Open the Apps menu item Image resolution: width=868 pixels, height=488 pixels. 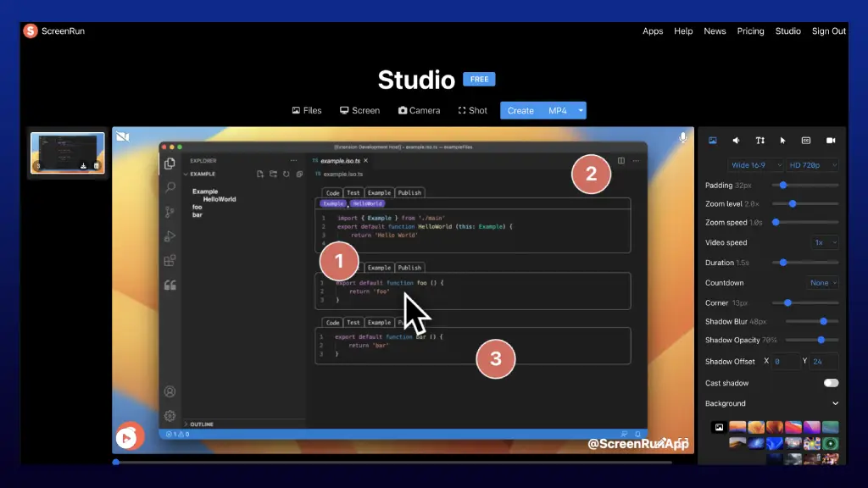pyautogui.click(x=653, y=31)
